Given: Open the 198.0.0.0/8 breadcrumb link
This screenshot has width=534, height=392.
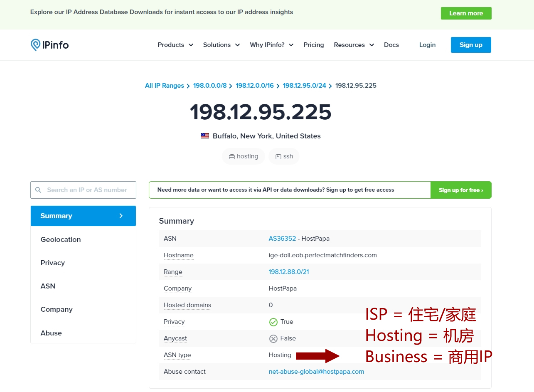Looking at the screenshot, I should [210, 86].
